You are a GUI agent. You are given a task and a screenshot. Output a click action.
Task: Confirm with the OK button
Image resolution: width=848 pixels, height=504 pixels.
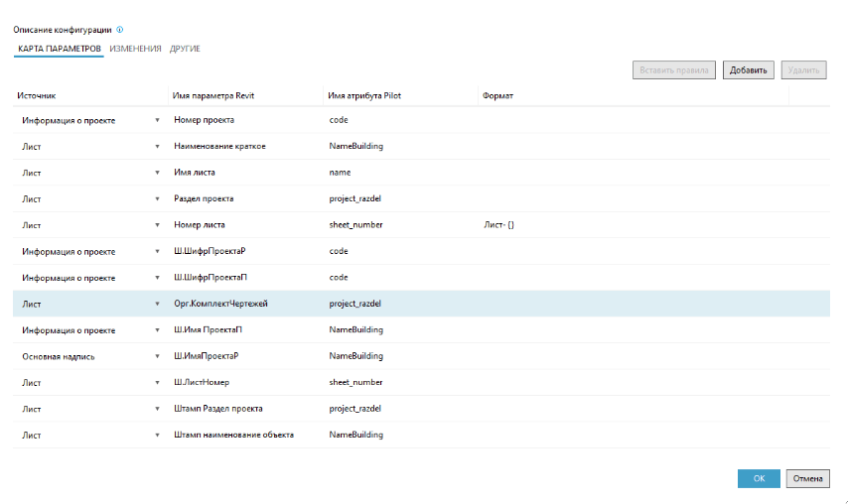point(759,478)
